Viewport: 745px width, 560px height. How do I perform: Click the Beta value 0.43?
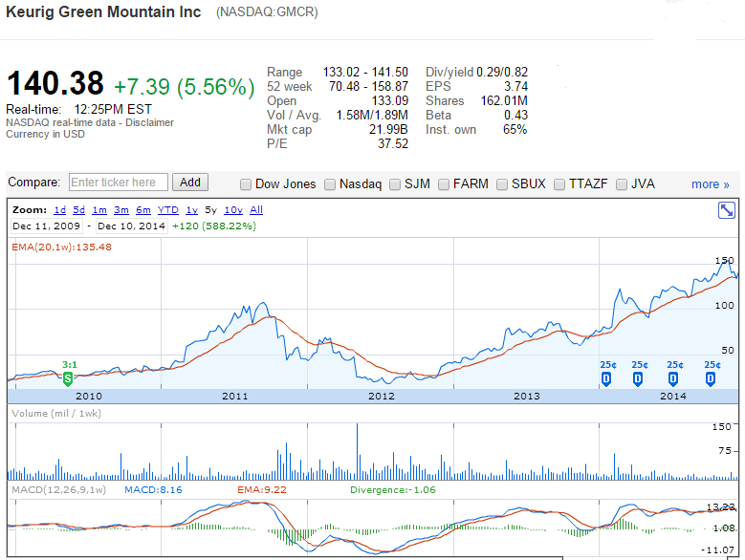coord(516,116)
